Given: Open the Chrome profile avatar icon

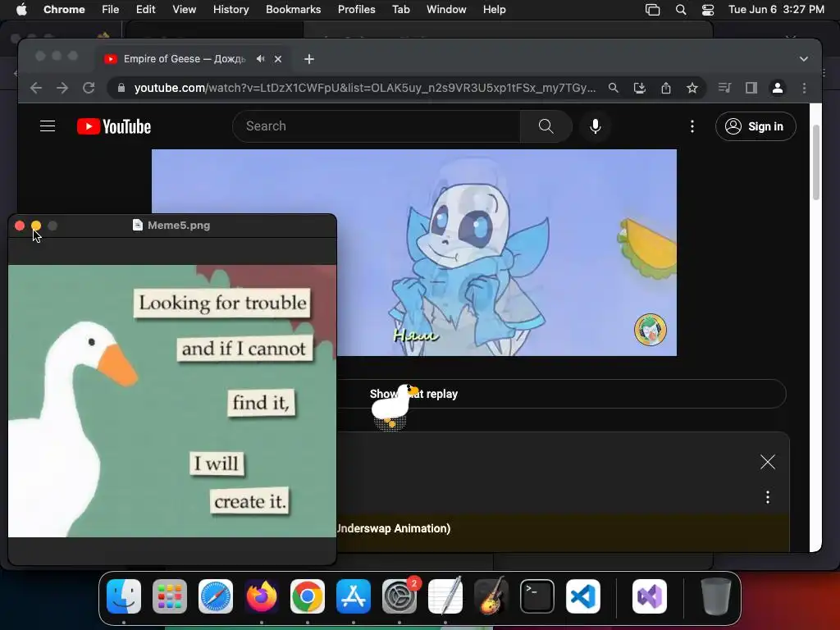Looking at the screenshot, I should tap(778, 88).
